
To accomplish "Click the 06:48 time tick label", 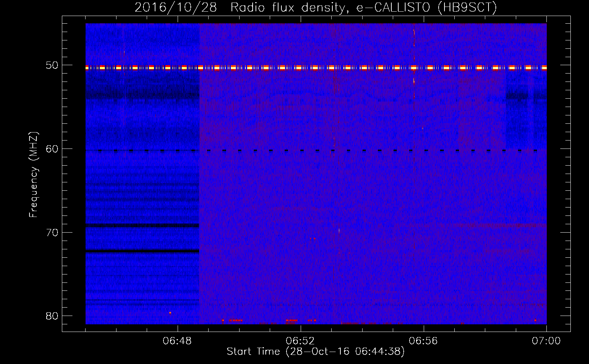I will [x=177, y=341].
